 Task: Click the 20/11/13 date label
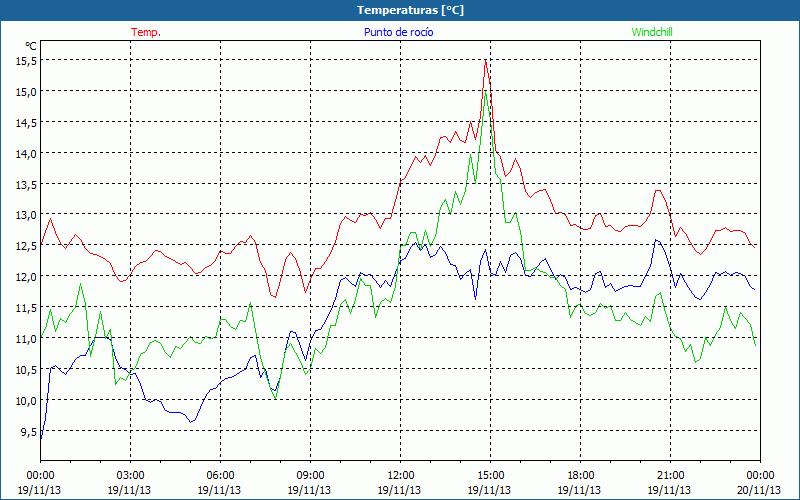[759, 490]
